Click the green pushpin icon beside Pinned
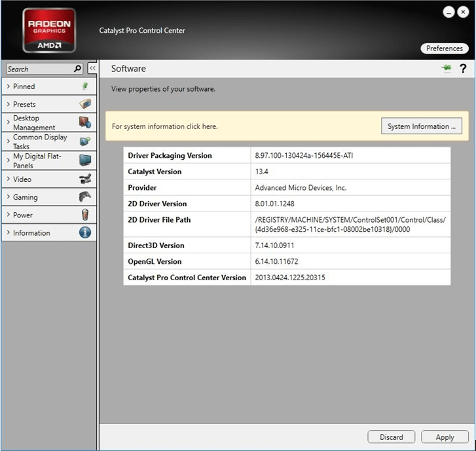Screen dimensions: 476x451 click(x=84, y=86)
